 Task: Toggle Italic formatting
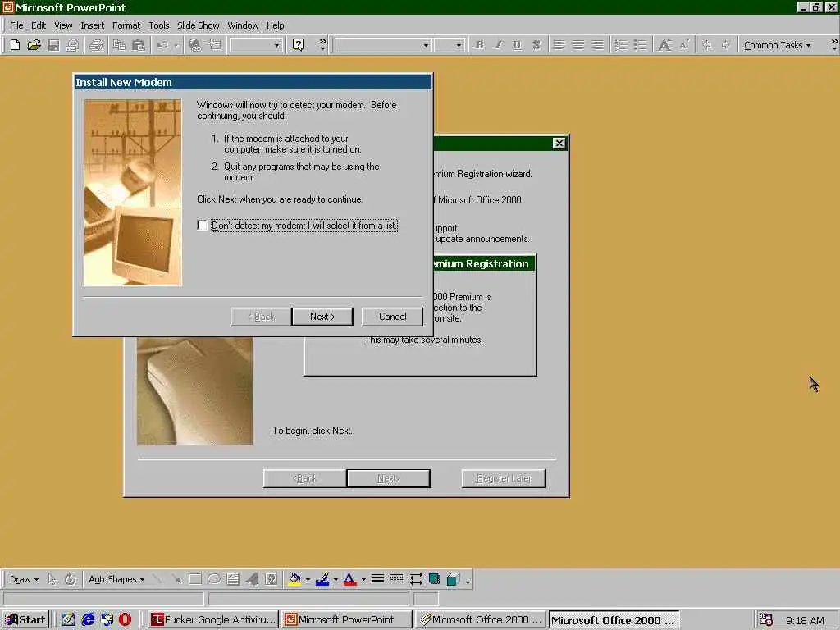(498, 45)
